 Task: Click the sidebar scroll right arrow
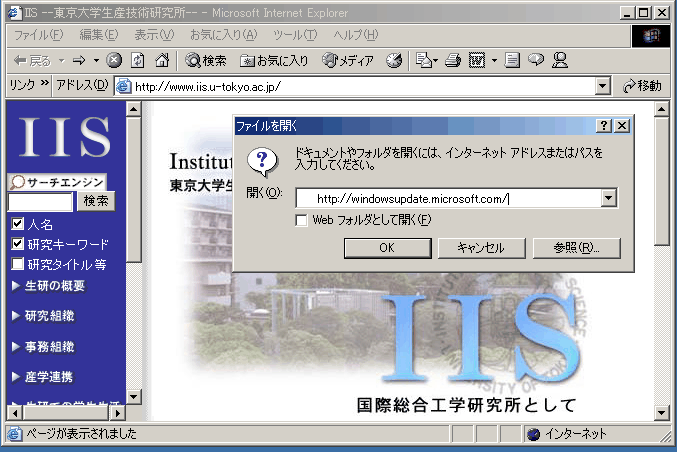pyautogui.click(x=117, y=413)
